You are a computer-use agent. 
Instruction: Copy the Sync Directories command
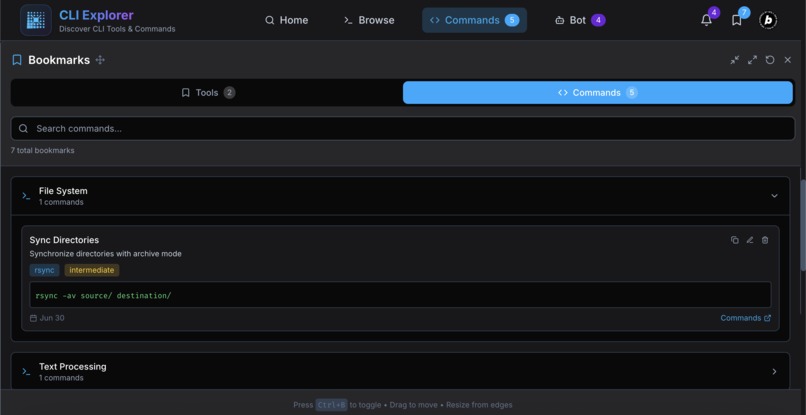(735, 240)
